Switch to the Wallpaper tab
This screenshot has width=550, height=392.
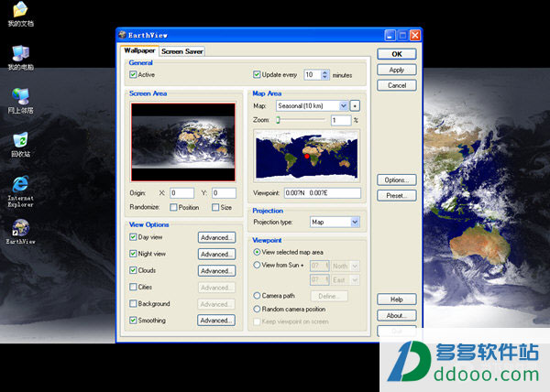pos(139,50)
